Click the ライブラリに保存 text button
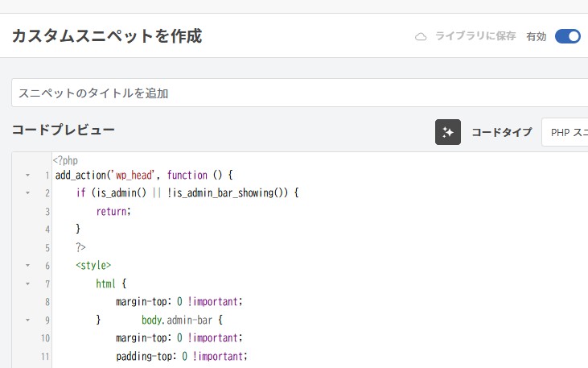This screenshot has width=588, height=368. point(475,36)
